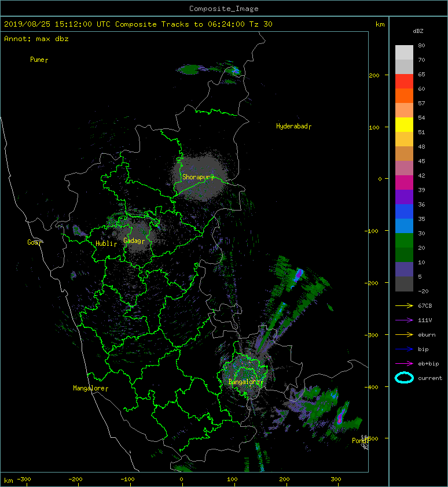This screenshot has height=487, width=448.
Task: Click the 111V legend text
Action: tap(425, 320)
